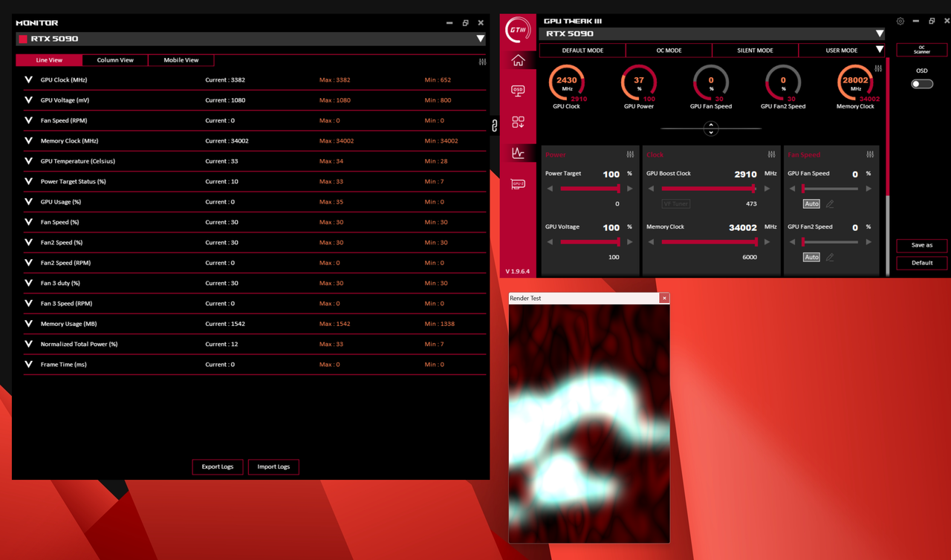The width and height of the screenshot is (951, 560).
Task: Decrease Power Target with left arrow
Action: coord(551,189)
